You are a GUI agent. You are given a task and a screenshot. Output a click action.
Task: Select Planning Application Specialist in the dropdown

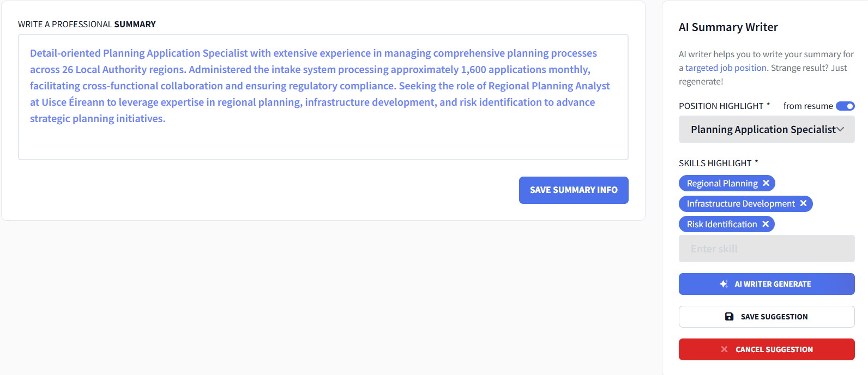pos(762,129)
